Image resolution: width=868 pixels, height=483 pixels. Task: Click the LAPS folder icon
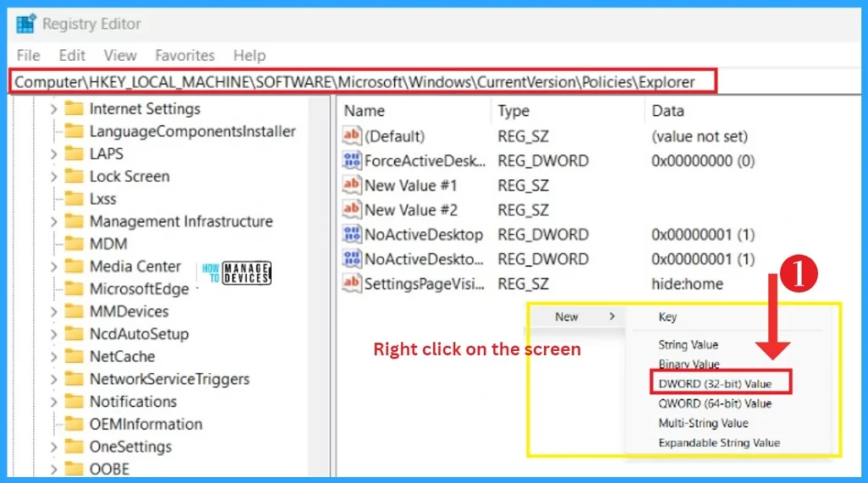74,153
